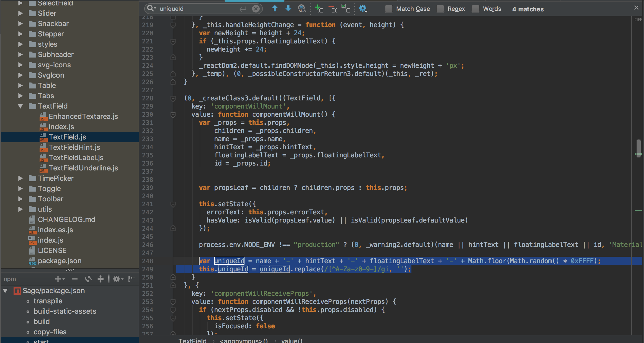Refresh the npm scripts list
This screenshot has height=343, width=644.
(x=88, y=279)
